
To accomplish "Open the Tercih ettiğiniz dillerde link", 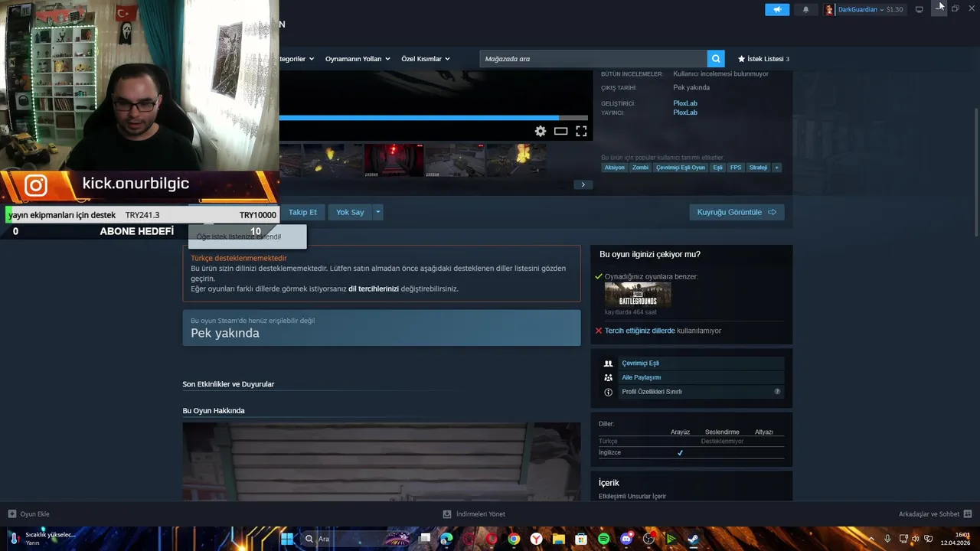I will (x=640, y=331).
